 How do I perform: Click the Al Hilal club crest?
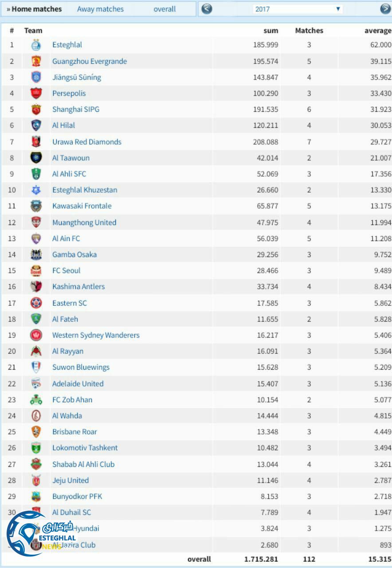(x=36, y=126)
